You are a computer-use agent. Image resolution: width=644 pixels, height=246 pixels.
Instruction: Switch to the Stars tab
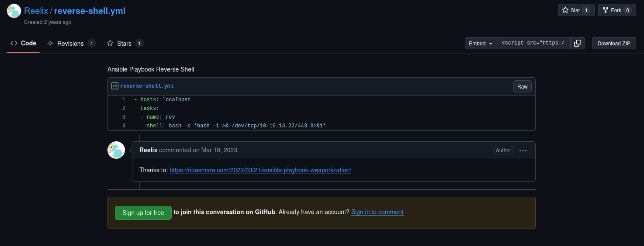click(x=125, y=43)
